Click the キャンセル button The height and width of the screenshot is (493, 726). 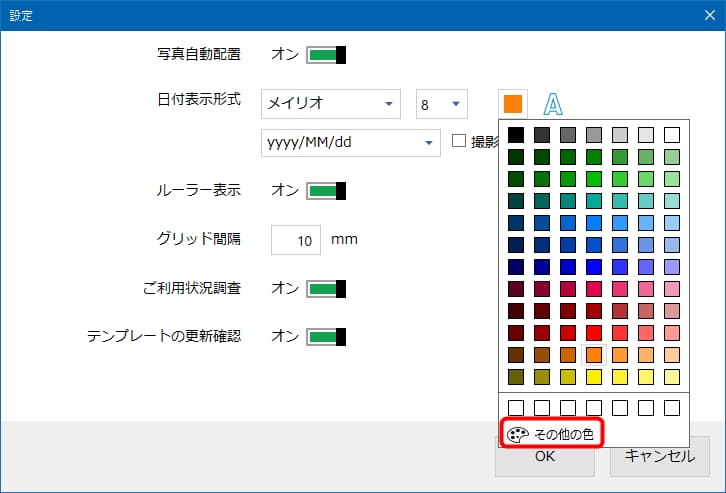point(659,456)
